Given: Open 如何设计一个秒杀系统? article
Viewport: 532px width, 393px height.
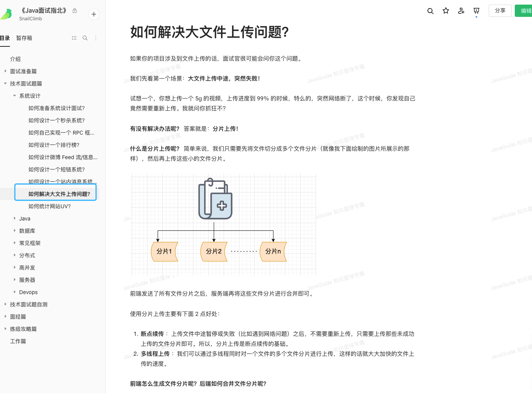Looking at the screenshot, I should click(56, 120).
